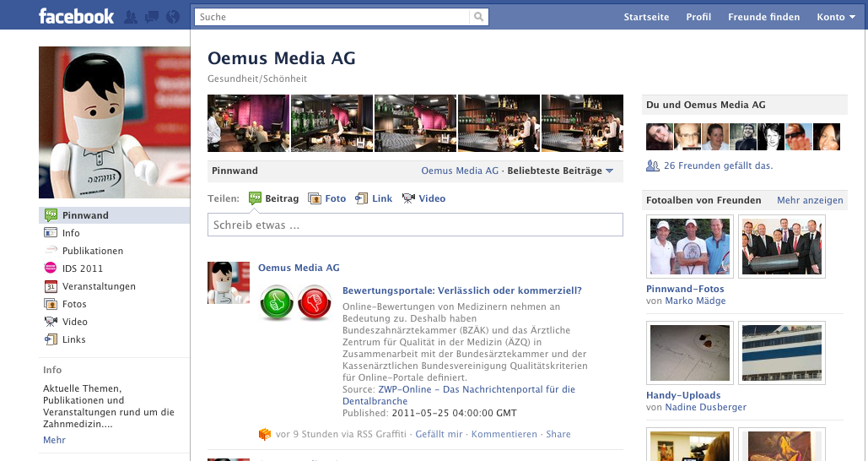Open the Profil page
868x461 pixels.
(x=698, y=17)
